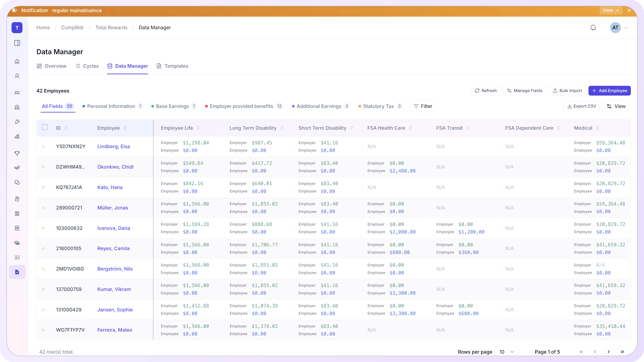
Task: Open employee link Okonkwo, Chidi
Action: [x=115, y=167]
